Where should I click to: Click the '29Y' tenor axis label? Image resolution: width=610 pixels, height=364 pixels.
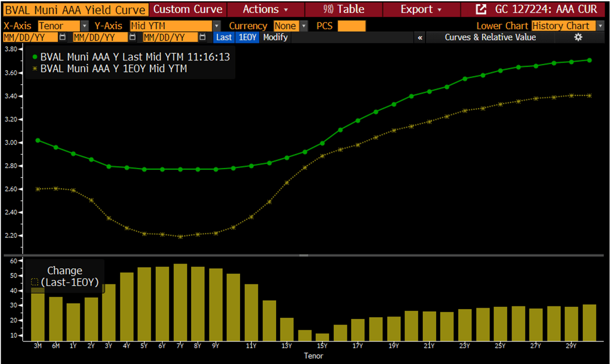[571, 346]
